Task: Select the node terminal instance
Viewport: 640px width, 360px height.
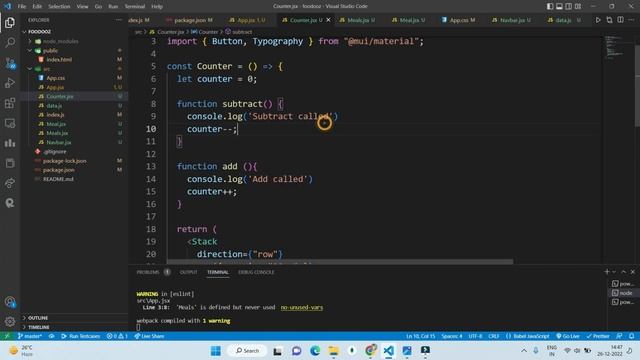Action: [x=623, y=293]
